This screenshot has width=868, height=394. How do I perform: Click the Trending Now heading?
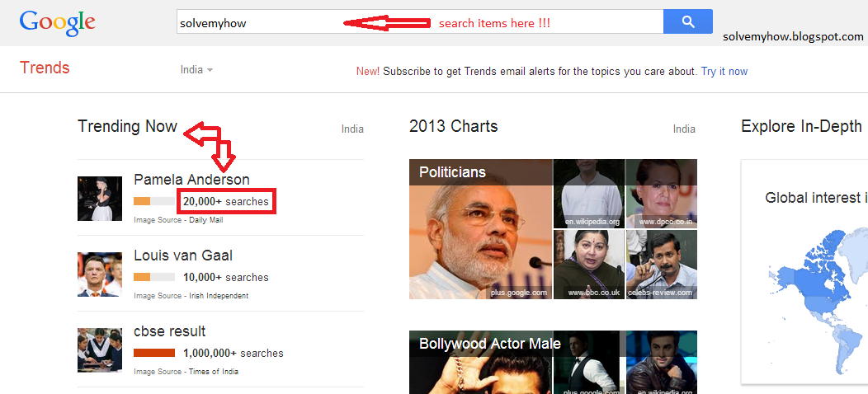click(127, 127)
